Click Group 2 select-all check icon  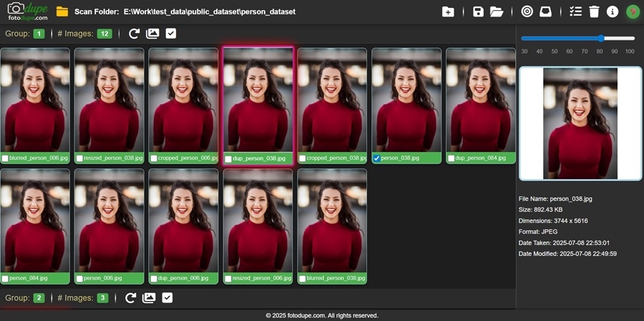[x=167, y=298]
